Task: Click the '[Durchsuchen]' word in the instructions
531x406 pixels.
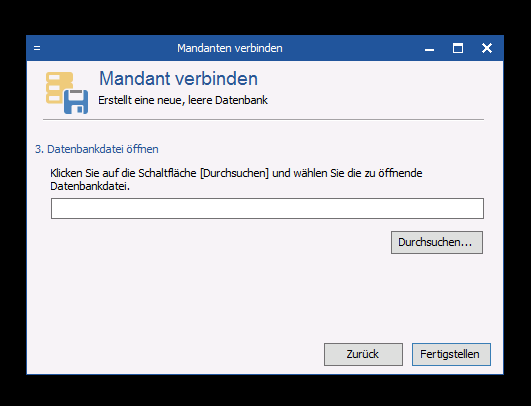Action: (x=234, y=173)
